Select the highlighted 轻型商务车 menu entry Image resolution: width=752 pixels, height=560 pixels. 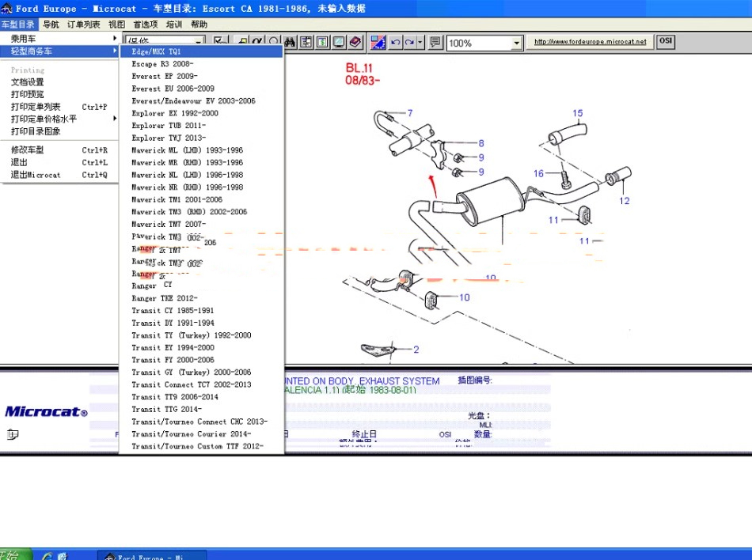pos(59,51)
